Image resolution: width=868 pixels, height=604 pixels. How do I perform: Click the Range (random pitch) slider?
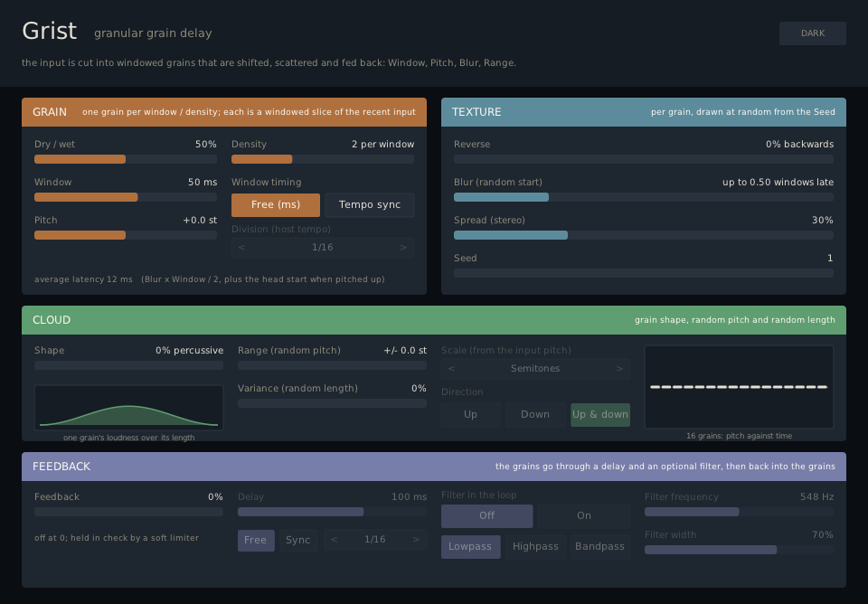(332, 365)
